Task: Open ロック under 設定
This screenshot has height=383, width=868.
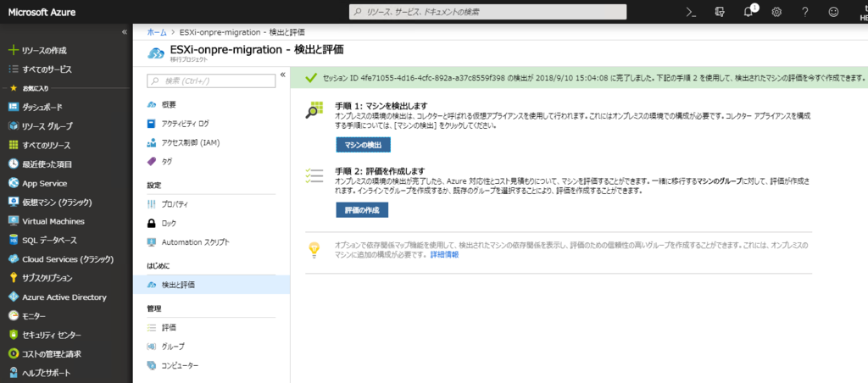Action: pyautogui.click(x=169, y=224)
